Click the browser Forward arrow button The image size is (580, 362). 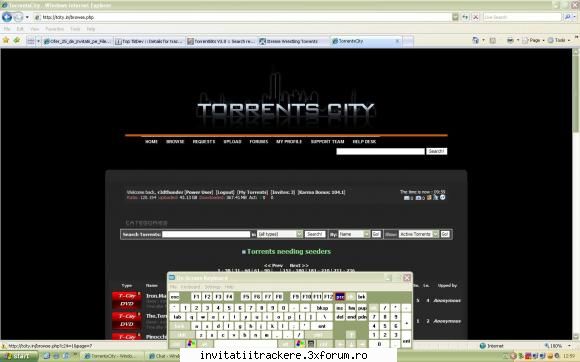click(x=18, y=17)
